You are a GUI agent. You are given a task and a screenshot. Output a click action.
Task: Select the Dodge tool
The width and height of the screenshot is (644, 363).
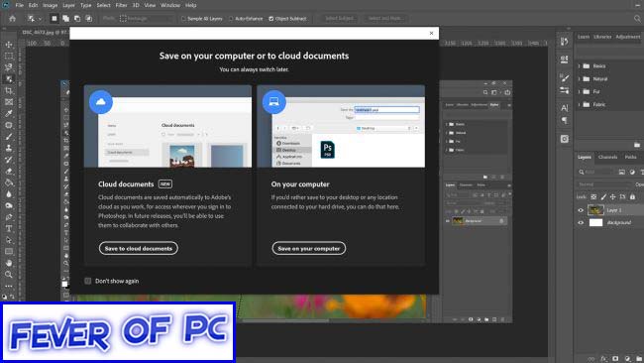9,205
